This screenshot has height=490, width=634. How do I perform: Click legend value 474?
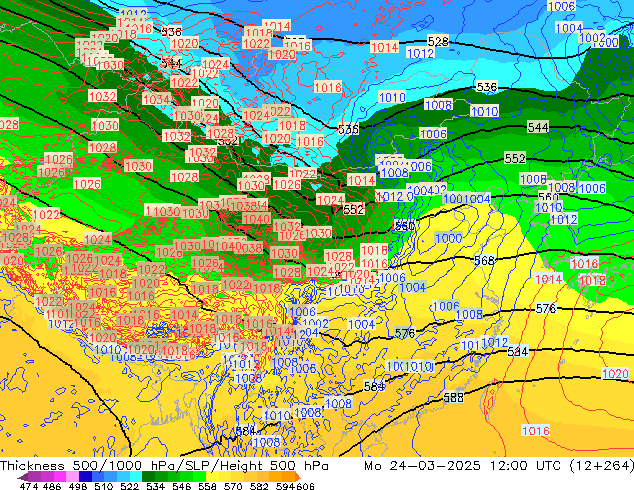pos(29,486)
